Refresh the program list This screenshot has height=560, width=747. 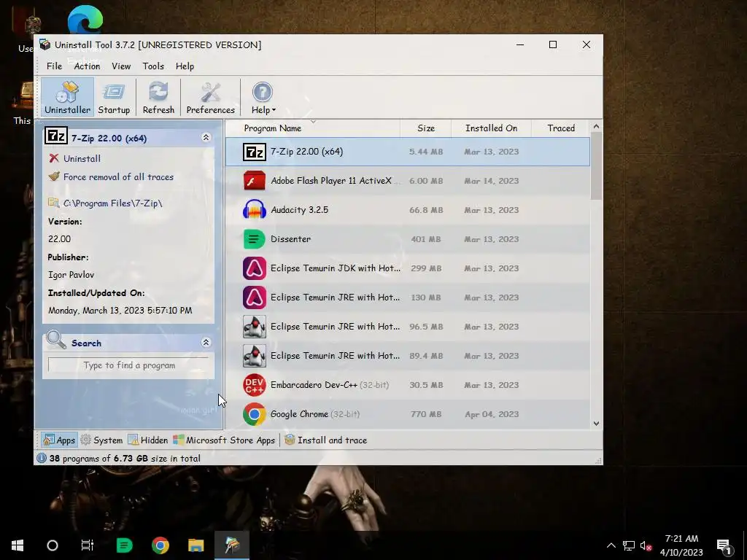(158, 98)
